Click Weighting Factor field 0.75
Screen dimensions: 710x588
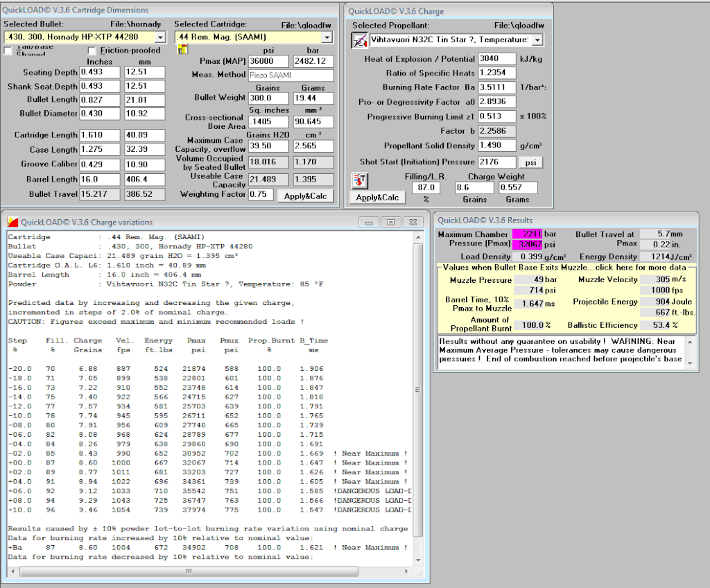point(261,194)
